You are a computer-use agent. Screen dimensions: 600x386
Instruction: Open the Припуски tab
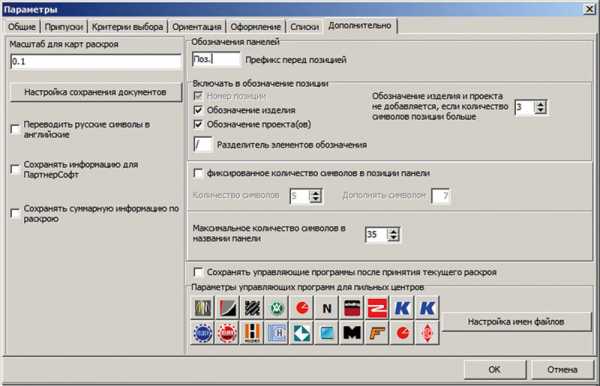(x=64, y=27)
